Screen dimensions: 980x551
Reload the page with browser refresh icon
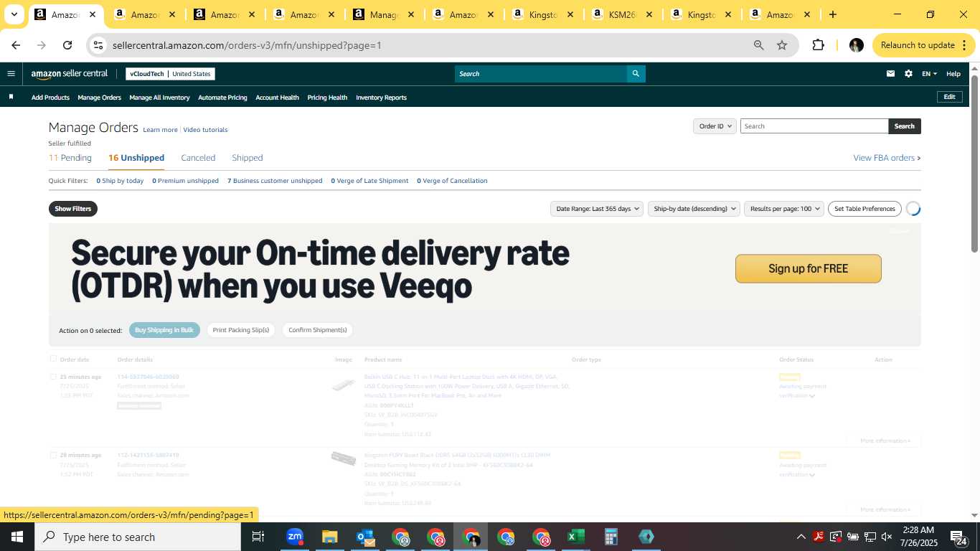[x=67, y=45]
